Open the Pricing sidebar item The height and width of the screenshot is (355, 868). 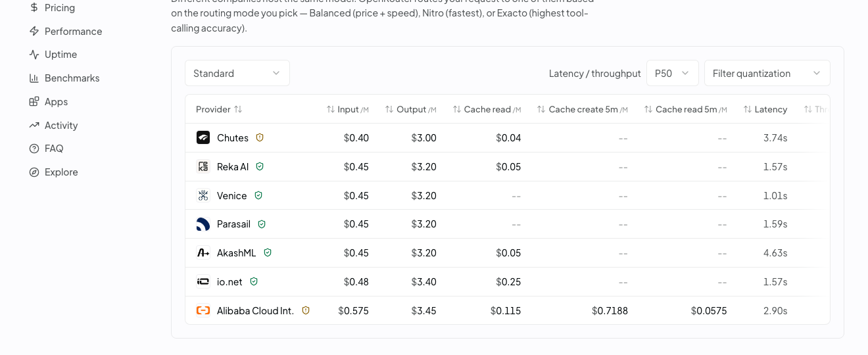[x=53, y=8]
